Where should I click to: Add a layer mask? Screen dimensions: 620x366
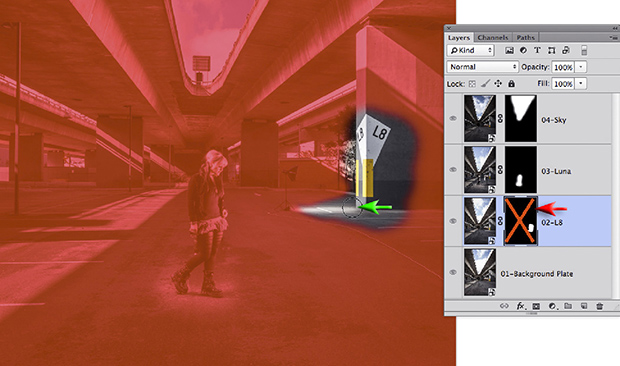[536, 306]
